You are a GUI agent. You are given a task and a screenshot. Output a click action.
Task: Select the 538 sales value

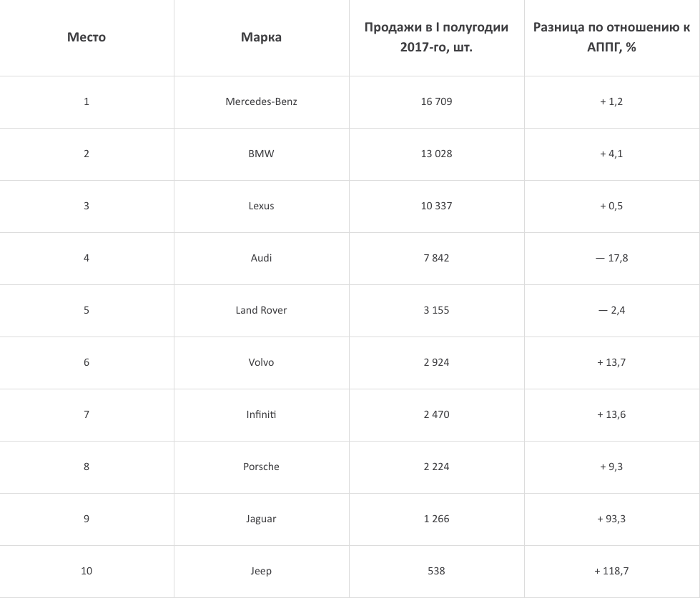tap(436, 571)
